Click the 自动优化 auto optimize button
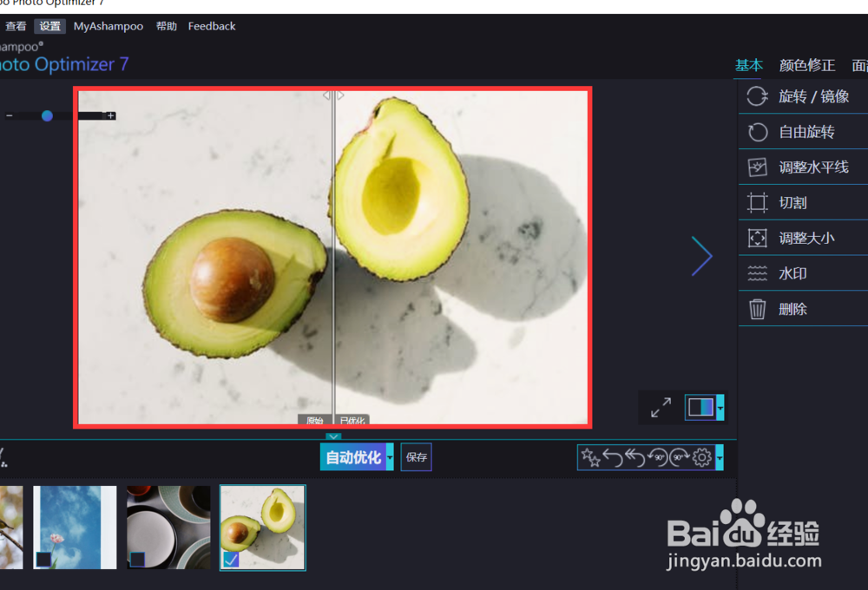The height and width of the screenshot is (590, 868). [353, 457]
